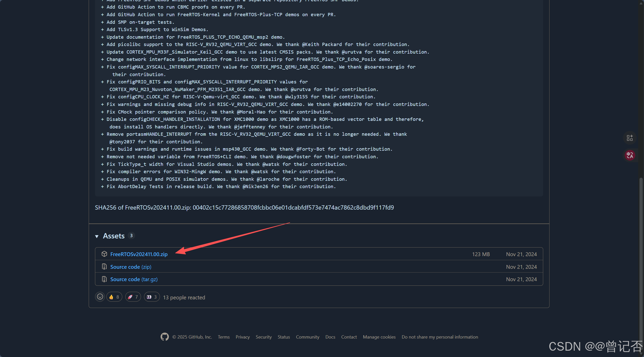This screenshot has width=644, height=357.
Task: Click the 'Add picolibc support' changelog line
Action: (255, 44)
